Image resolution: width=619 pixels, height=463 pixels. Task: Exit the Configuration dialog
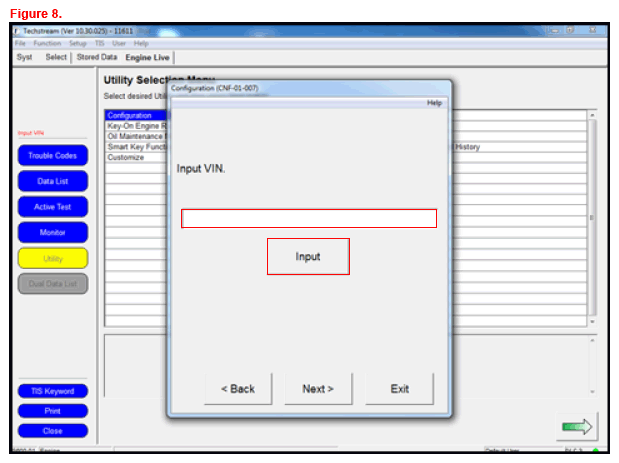pos(400,389)
